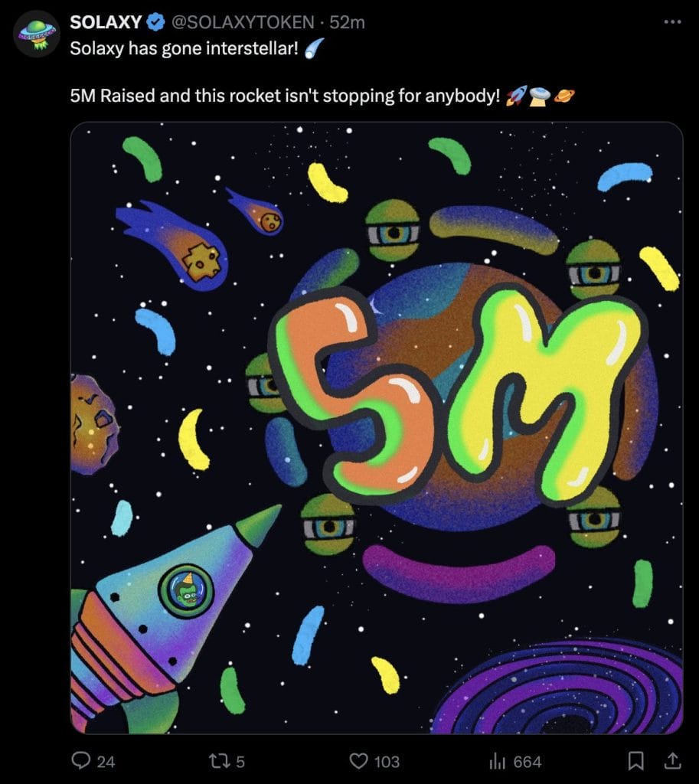Open the three-dot more options menu
This screenshot has height=784, width=699.
672,21
